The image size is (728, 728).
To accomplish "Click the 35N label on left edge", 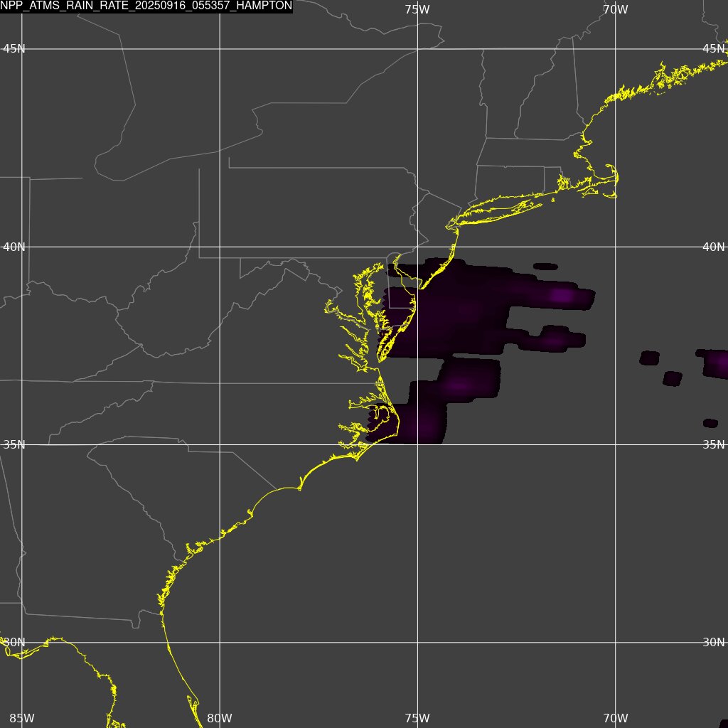I will (14, 445).
